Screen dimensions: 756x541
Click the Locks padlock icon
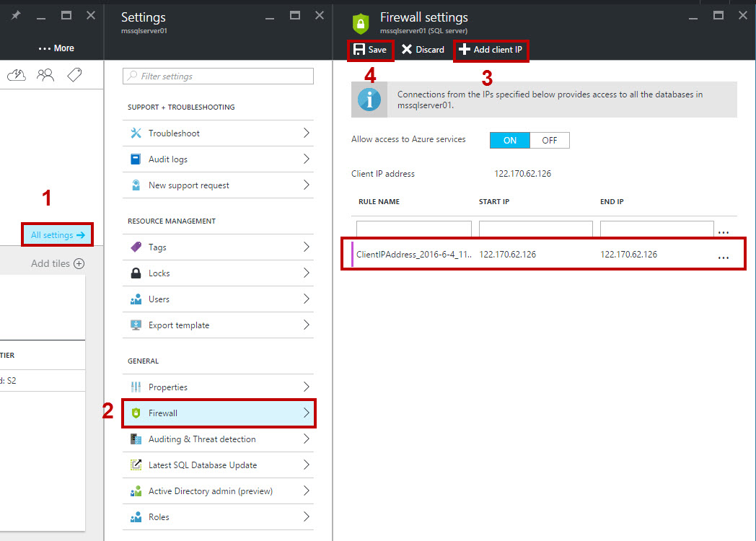(x=136, y=273)
